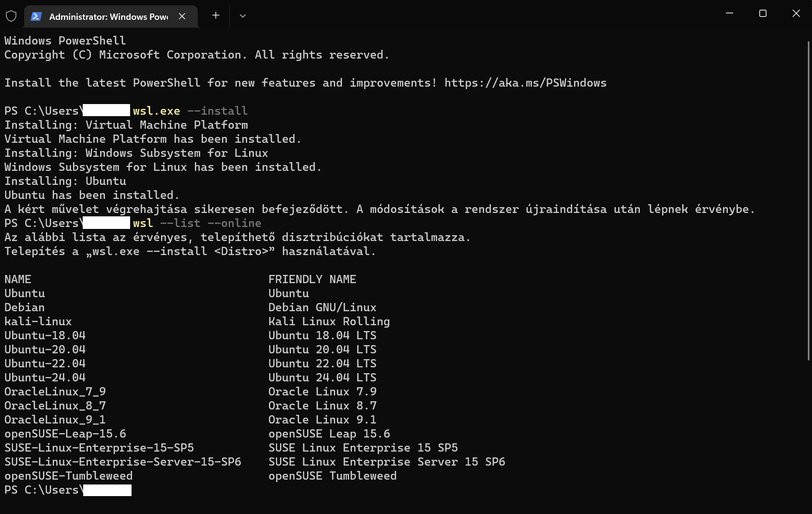Image resolution: width=812 pixels, height=514 pixels.
Task: Click the 'Telepítés a wsl.exe --install <Distro>' line
Action: [x=190, y=251]
